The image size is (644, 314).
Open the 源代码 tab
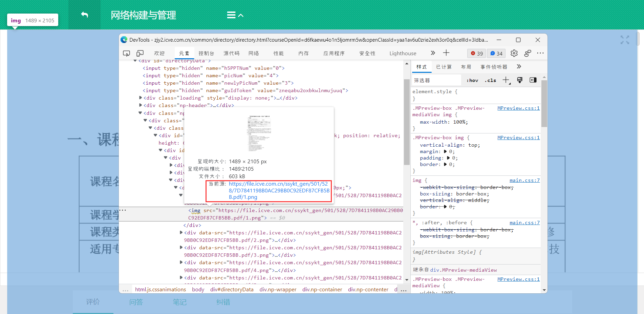pyautogui.click(x=231, y=53)
